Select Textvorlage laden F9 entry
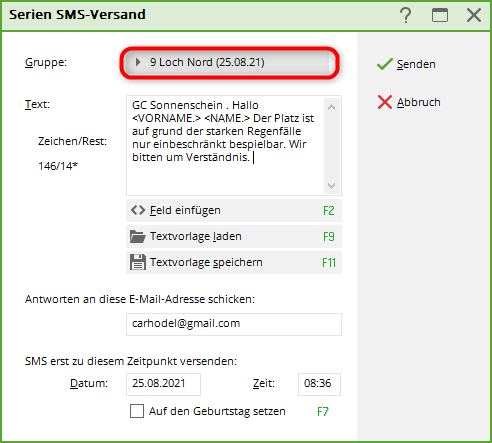Image resolution: width=492 pixels, height=443 pixels. (234, 237)
